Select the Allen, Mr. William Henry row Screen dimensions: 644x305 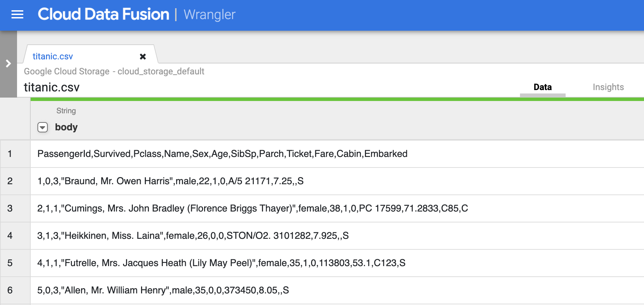click(337, 290)
